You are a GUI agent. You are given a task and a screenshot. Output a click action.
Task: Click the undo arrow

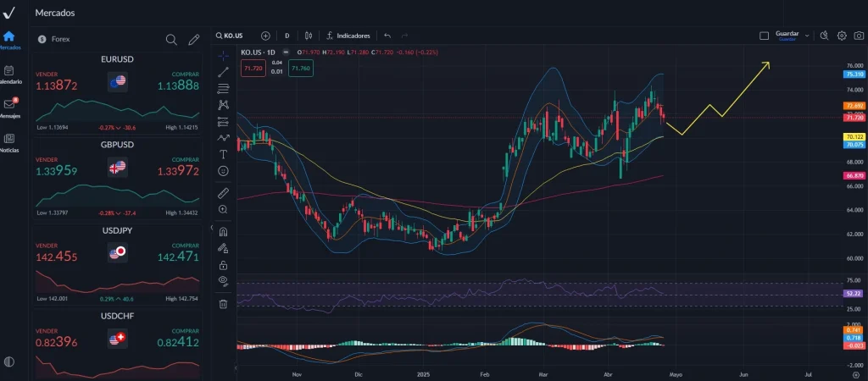pyautogui.click(x=387, y=36)
